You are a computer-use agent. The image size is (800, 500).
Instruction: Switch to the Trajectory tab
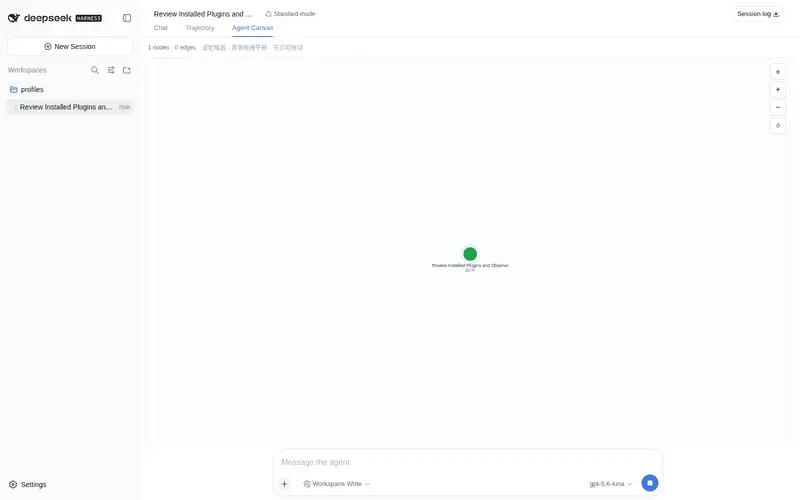(x=200, y=28)
